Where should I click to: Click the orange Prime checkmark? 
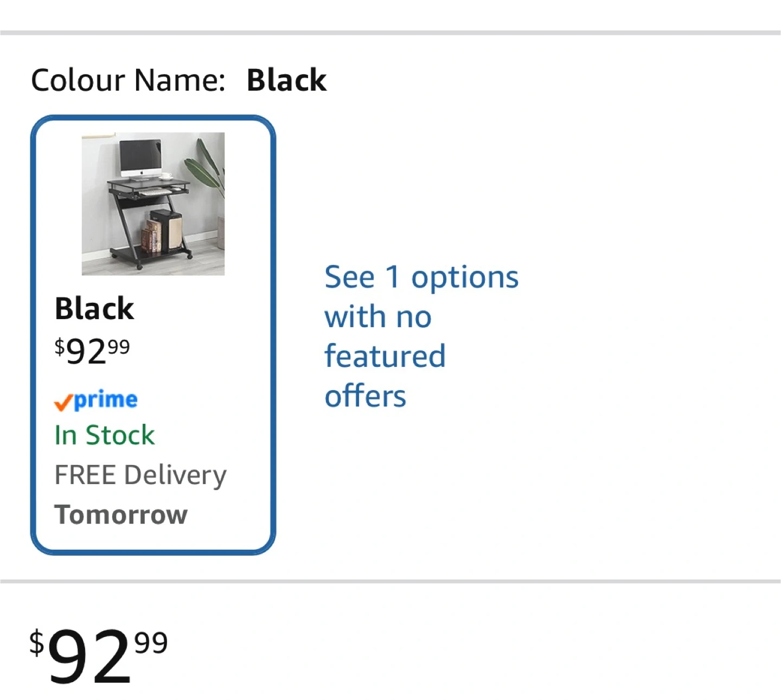coord(63,403)
